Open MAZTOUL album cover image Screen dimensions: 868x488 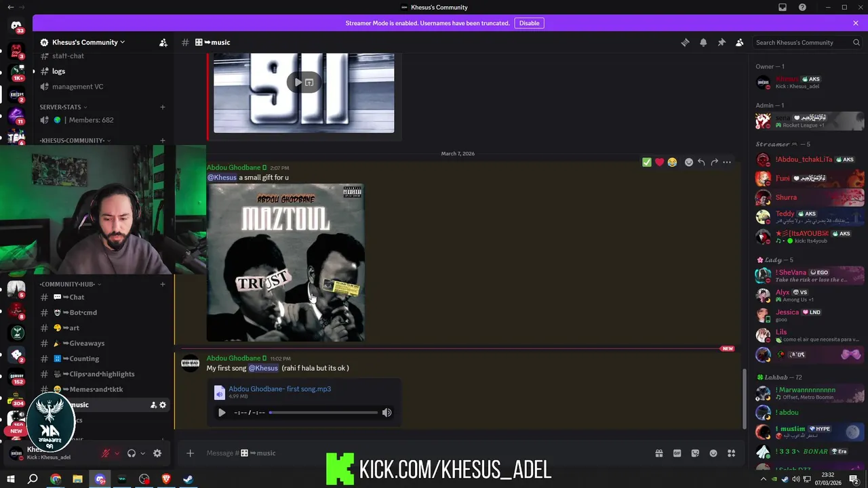tap(285, 262)
